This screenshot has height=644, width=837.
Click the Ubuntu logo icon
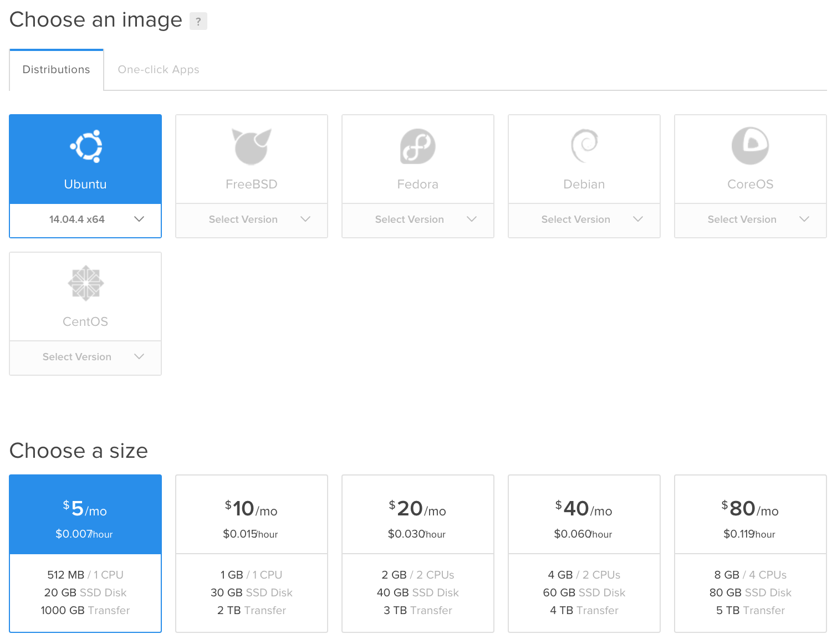pyautogui.click(x=85, y=146)
